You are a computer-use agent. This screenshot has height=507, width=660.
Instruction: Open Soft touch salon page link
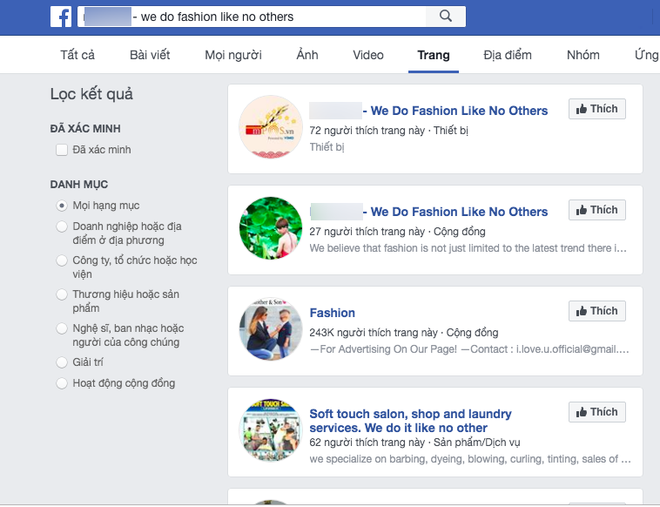[x=410, y=421]
